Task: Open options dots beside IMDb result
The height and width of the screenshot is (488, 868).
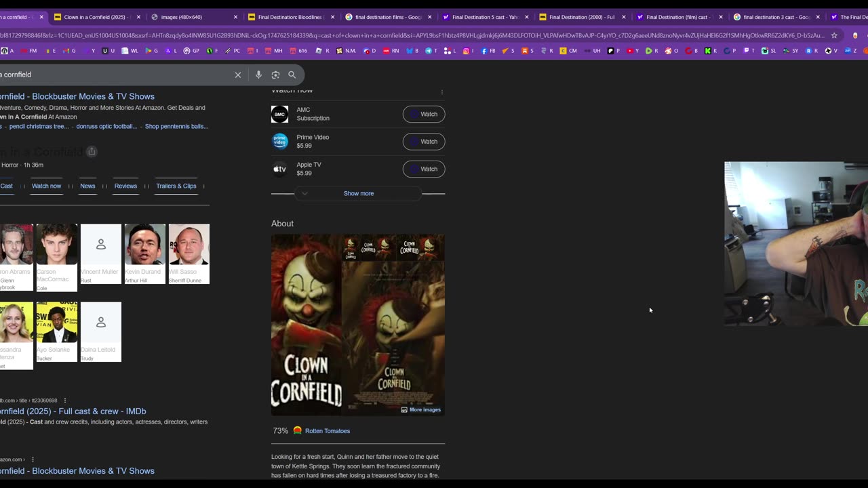Action: click(x=65, y=401)
